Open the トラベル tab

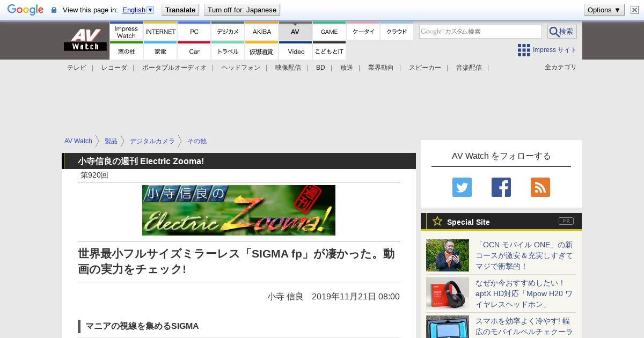[228, 51]
